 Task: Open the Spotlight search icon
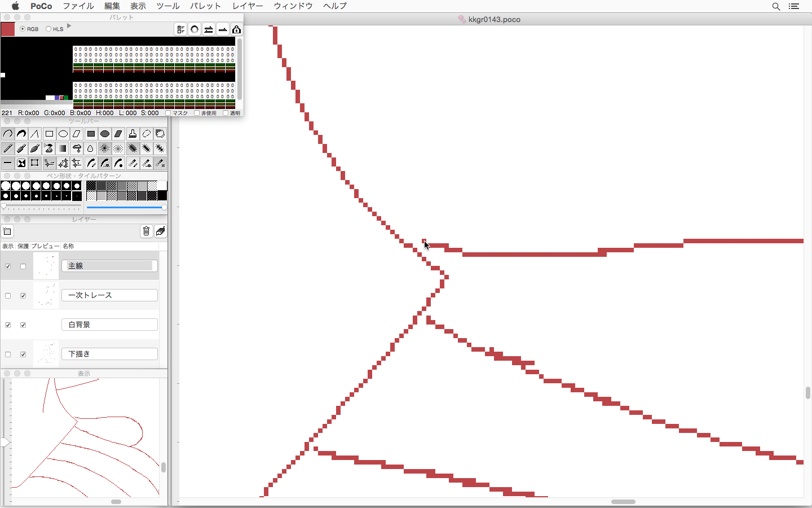click(x=776, y=6)
